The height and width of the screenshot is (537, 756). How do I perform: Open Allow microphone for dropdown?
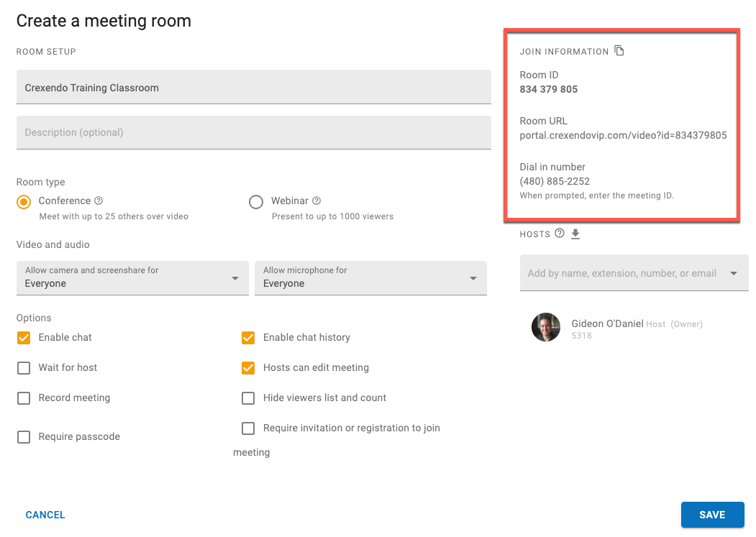pos(370,277)
